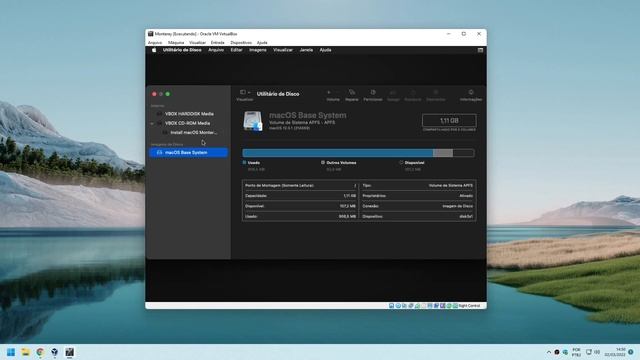640x360 pixels.
Task: Open VirtualBox Visualizar menu
Action: tap(197, 42)
